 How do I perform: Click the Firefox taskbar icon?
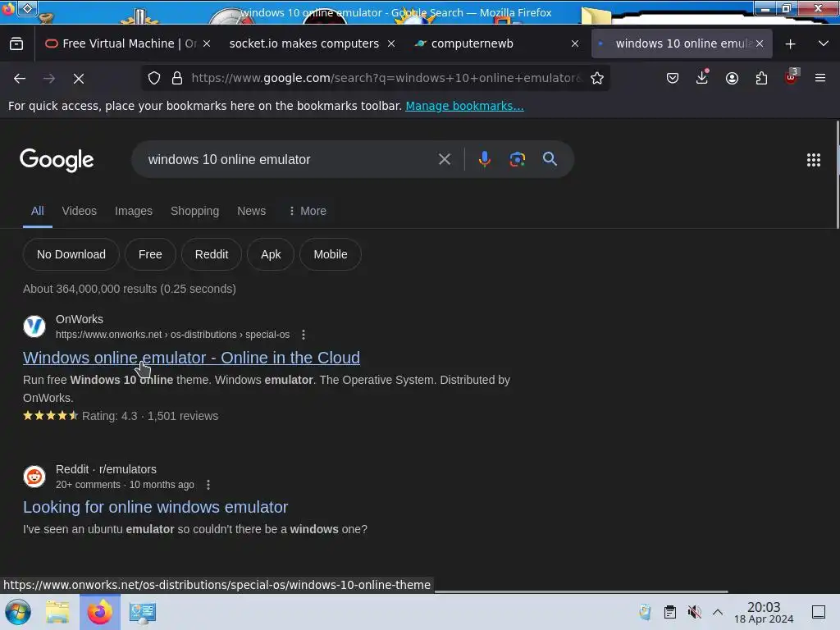pos(100,612)
